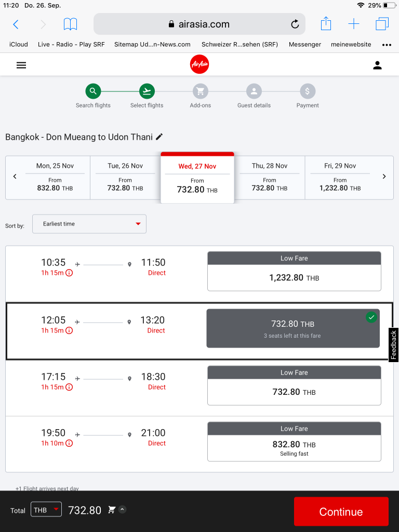Deselect the 12:05 flight 732.80 fare
This screenshot has width=399, height=532.
pos(293,328)
